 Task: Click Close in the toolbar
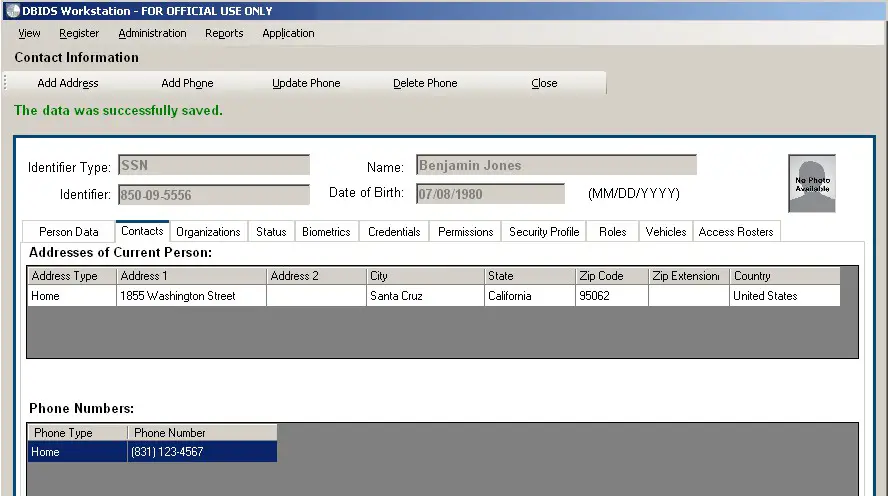click(x=544, y=83)
